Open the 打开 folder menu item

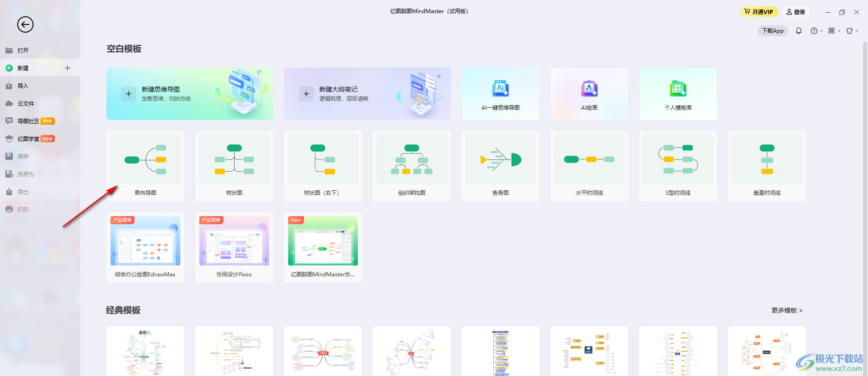point(40,50)
